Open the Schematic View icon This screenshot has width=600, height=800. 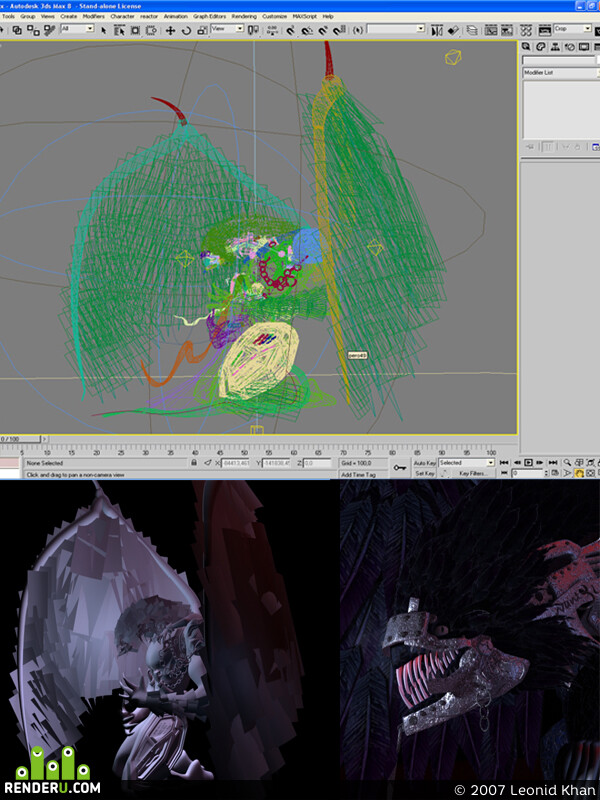(507, 31)
